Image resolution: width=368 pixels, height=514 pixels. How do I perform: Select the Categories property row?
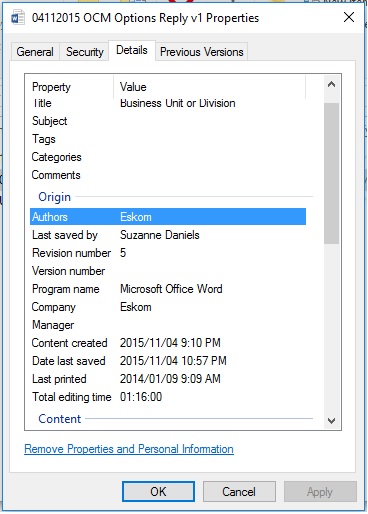[168, 157]
